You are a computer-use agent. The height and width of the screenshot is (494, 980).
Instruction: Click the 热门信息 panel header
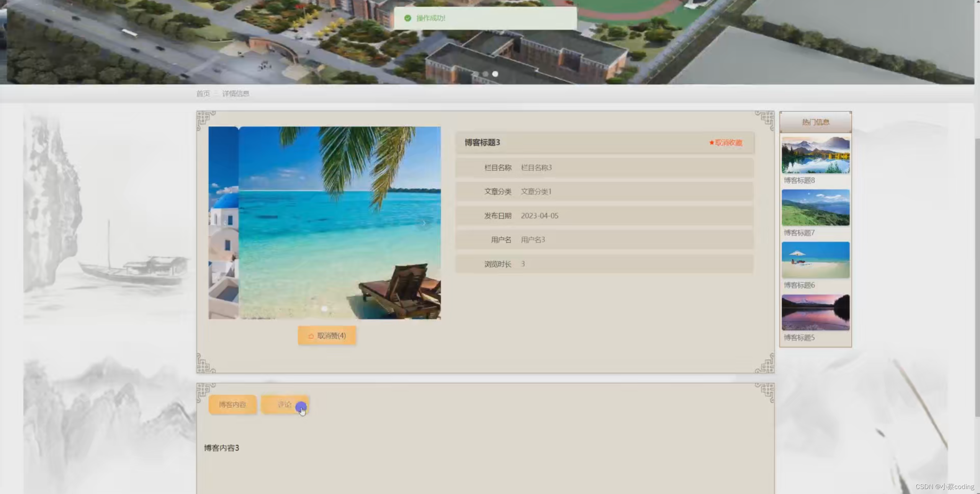(815, 122)
